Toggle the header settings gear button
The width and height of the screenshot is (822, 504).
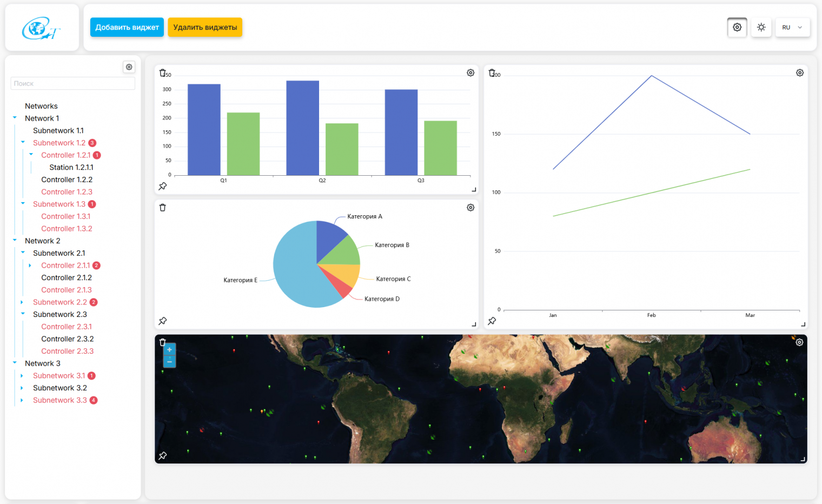pos(737,27)
